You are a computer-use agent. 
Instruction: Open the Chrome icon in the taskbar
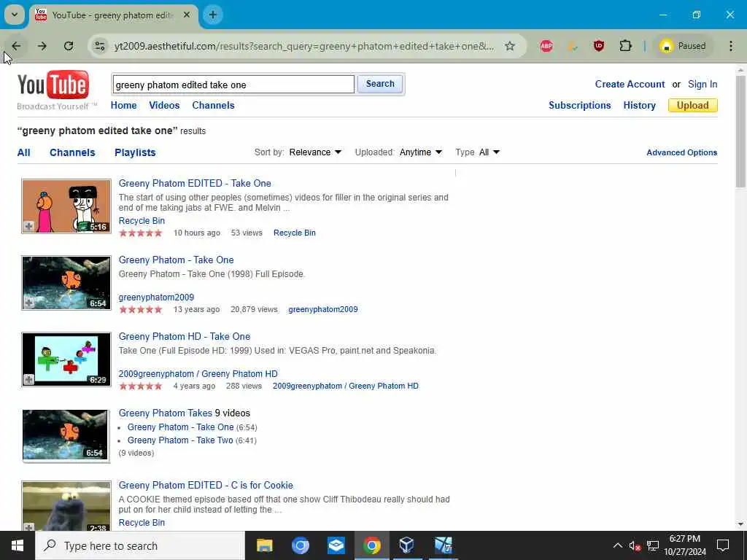(x=371, y=545)
